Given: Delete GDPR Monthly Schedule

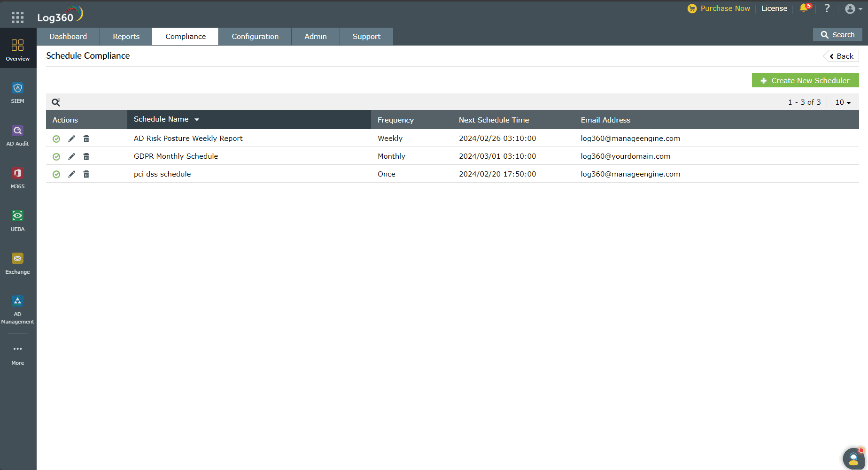Looking at the screenshot, I should (x=86, y=156).
